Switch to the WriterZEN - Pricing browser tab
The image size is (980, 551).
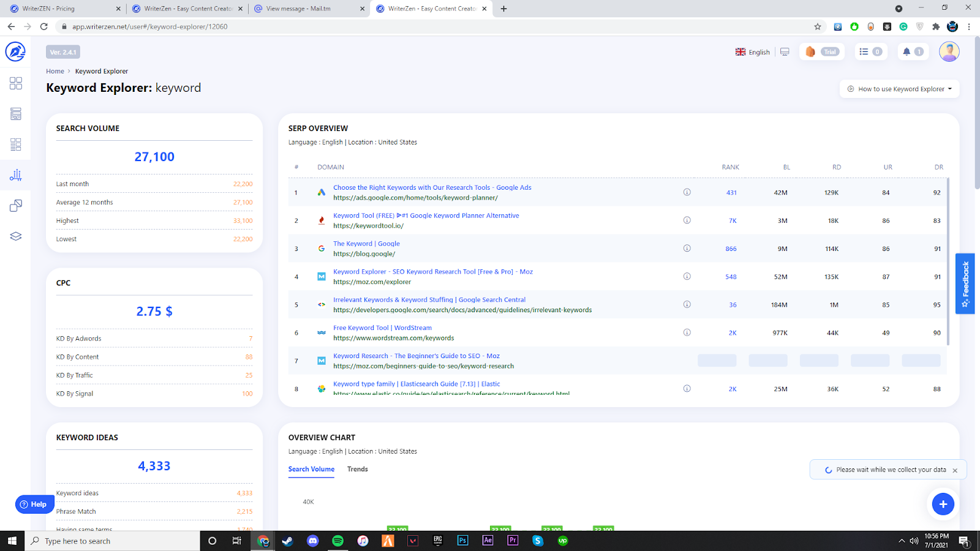point(64,9)
